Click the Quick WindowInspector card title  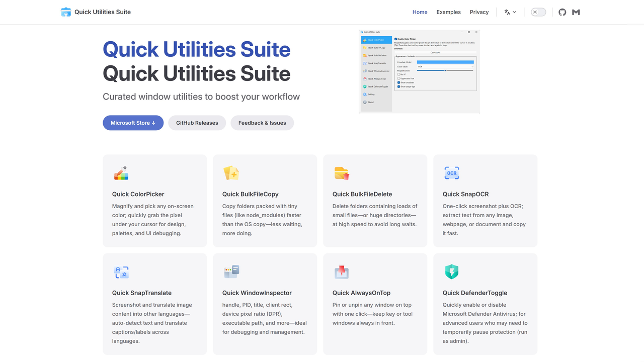tap(257, 293)
